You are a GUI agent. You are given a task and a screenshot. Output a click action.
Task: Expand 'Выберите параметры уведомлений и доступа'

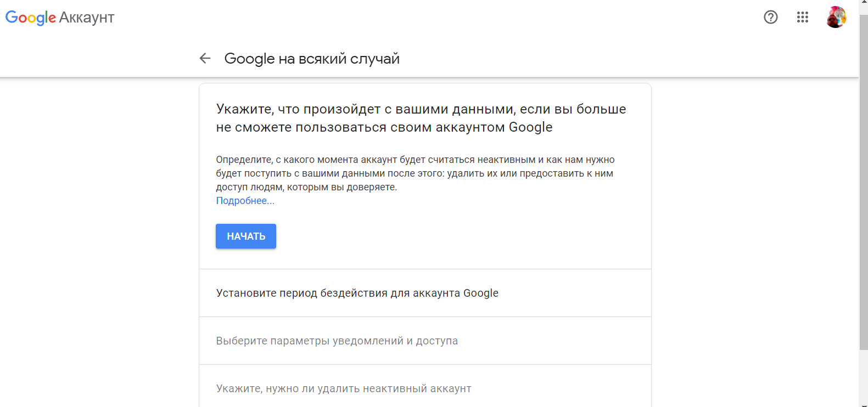click(425, 341)
